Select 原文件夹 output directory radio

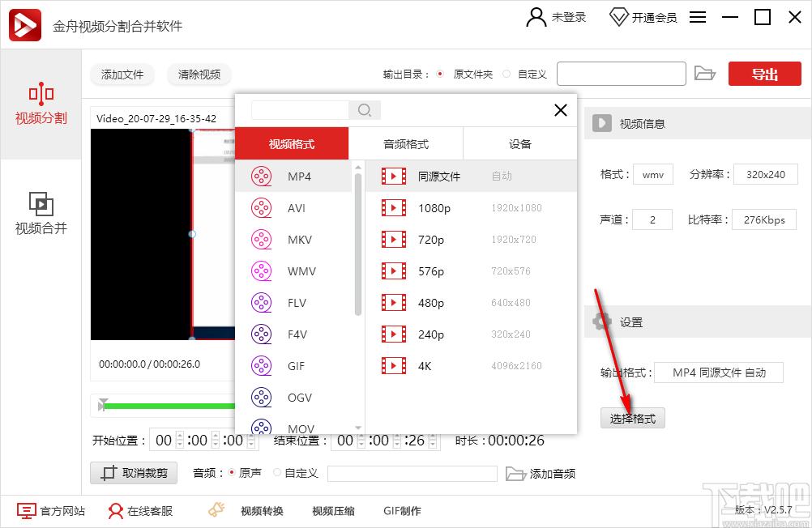(x=440, y=74)
